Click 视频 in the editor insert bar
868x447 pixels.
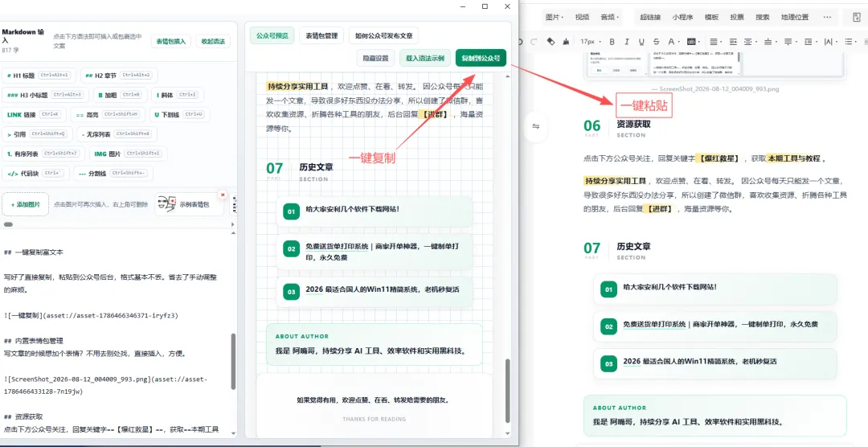point(582,17)
